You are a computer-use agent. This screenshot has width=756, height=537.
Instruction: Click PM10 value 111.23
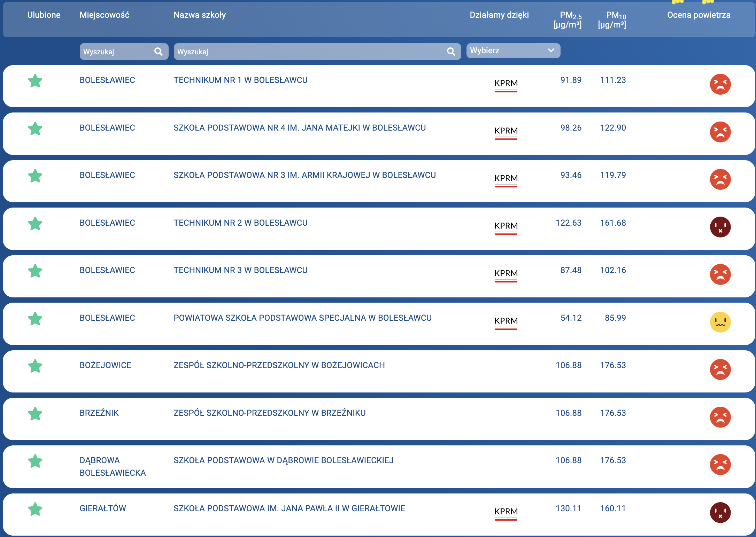tap(613, 80)
